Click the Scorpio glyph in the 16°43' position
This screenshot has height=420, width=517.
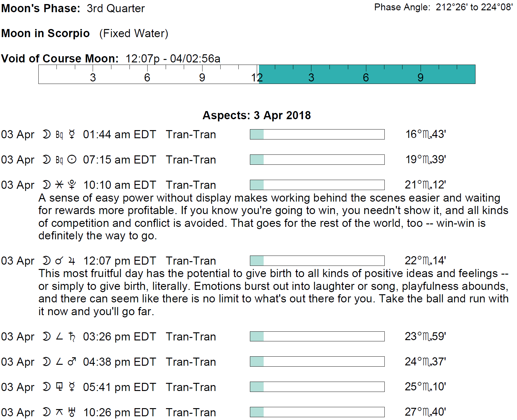click(427, 134)
